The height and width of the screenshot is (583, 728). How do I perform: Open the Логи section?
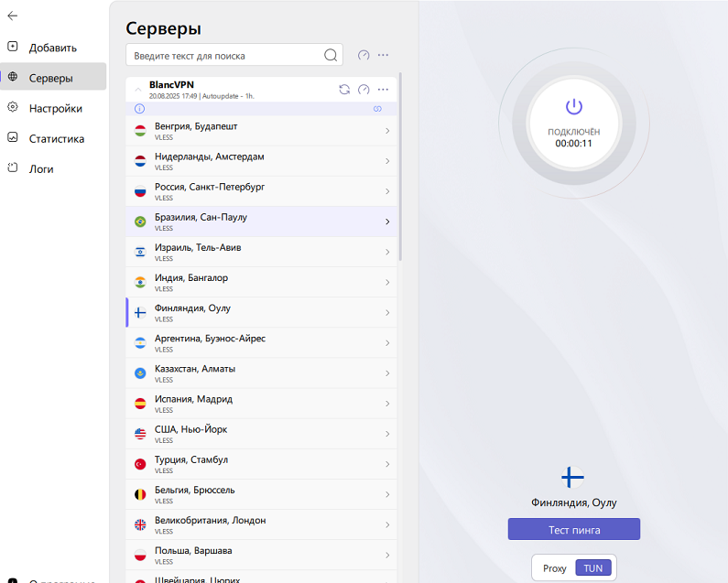tap(41, 168)
